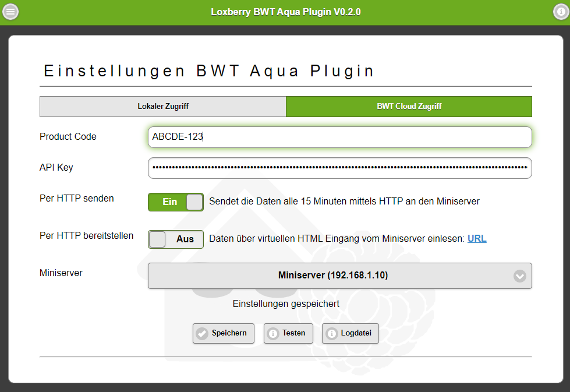
Task: Click 'Einstellungen BWT Aqua Plugin' heading
Action: pos(208,71)
